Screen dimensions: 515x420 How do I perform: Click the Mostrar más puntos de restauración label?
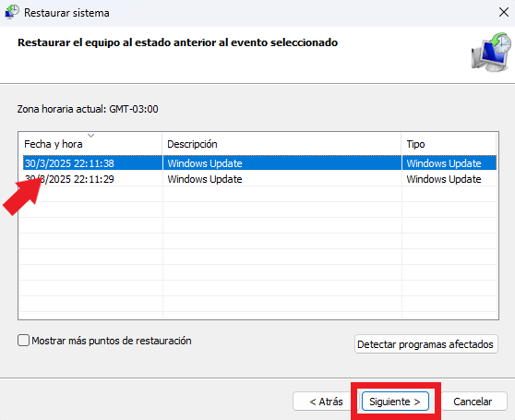[112, 341]
